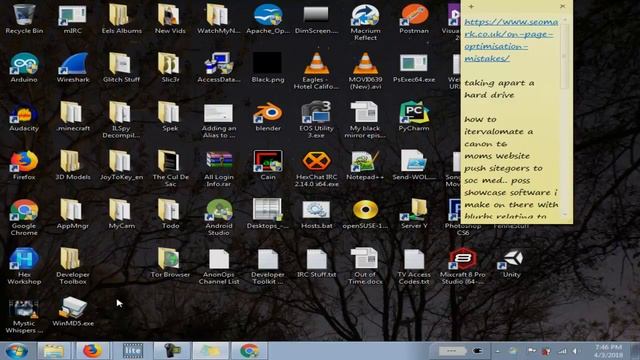The width and height of the screenshot is (640, 360).
Task: Select the EOS Utility 3.exe icon
Action: (x=316, y=119)
